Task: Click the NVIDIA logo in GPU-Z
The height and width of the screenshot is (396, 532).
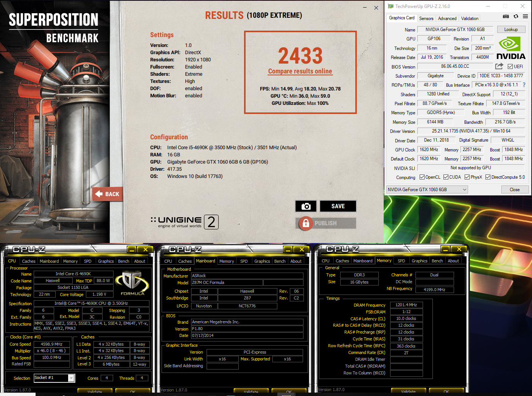Action: [x=511, y=48]
